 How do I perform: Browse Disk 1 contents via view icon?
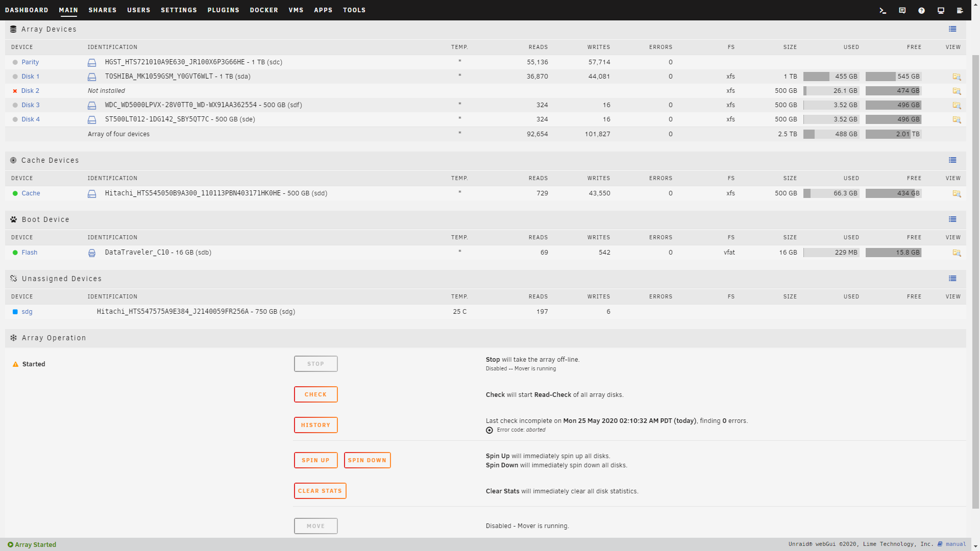(957, 77)
